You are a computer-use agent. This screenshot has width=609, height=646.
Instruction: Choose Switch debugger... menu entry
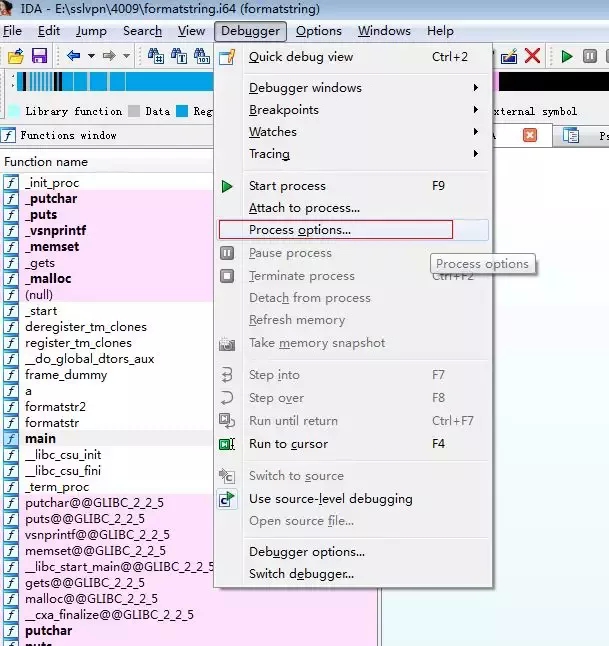click(x=354, y=574)
